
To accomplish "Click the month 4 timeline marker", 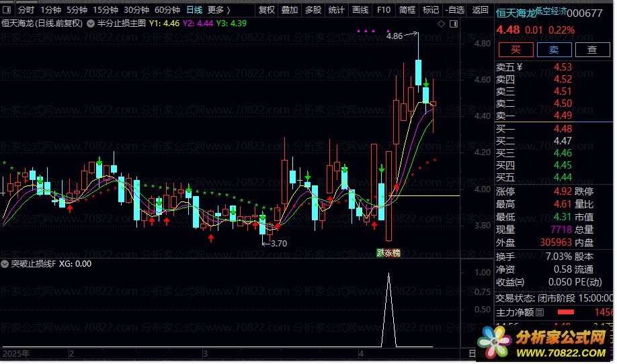I will coord(361,354).
